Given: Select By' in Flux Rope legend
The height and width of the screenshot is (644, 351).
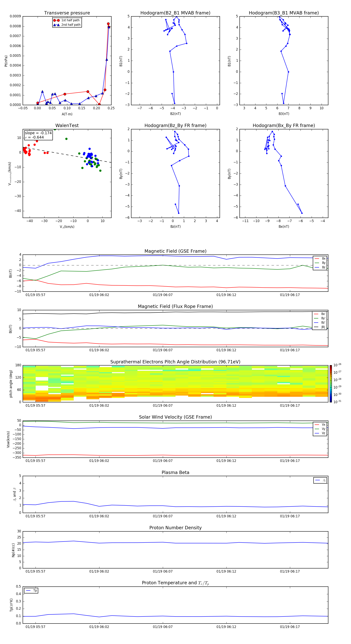Looking at the screenshot, I should click(x=320, y=318).
